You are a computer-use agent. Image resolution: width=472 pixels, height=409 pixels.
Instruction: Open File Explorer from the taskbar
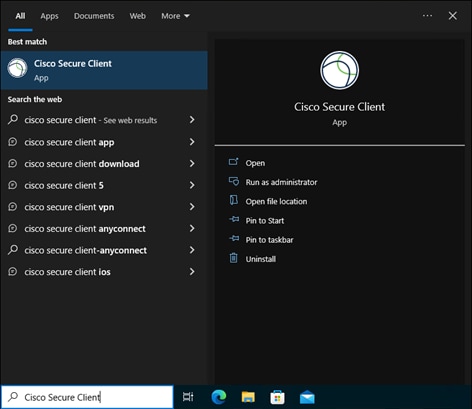click(248, 397)
